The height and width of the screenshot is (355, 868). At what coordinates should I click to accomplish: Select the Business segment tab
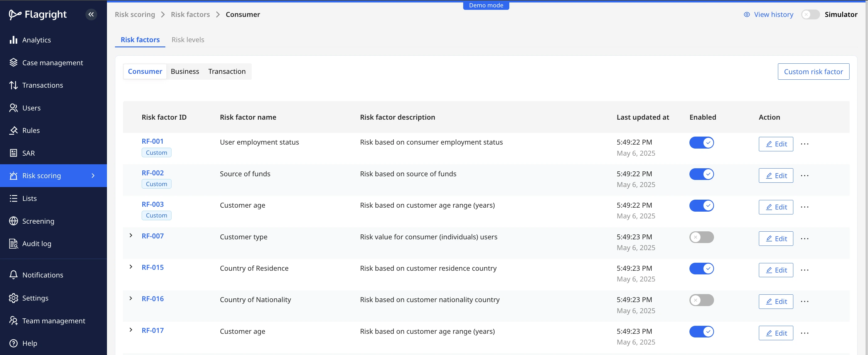point(185,71)
